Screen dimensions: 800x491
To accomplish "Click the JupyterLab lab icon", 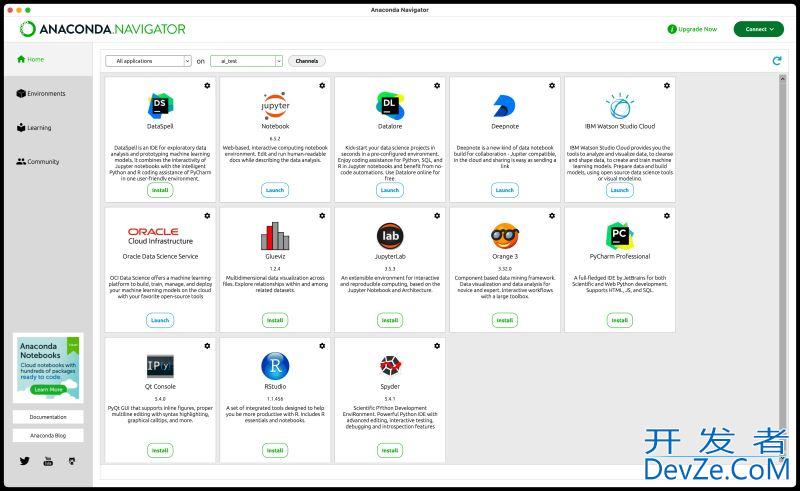I will pos(390,236).
